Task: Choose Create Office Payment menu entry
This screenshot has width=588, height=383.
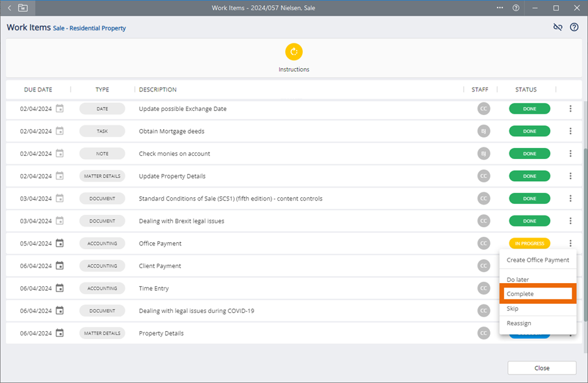Action: [538, 260]
